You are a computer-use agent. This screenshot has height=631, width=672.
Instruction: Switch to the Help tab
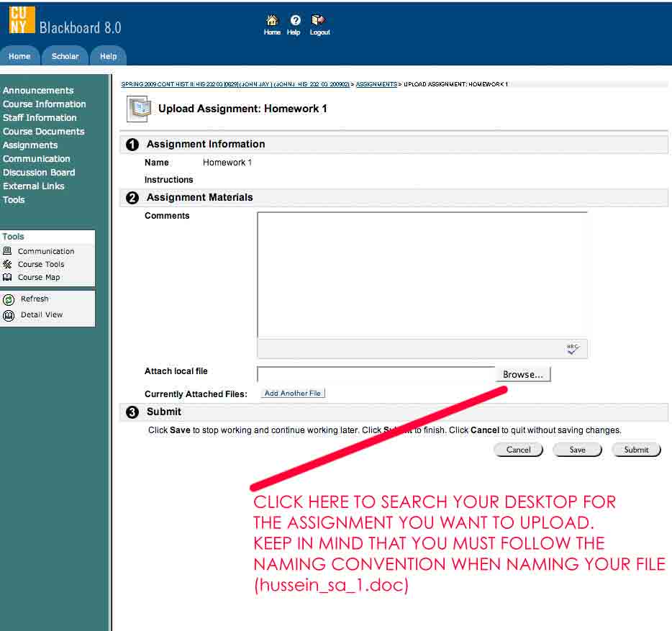pyautogui.click(x=109, y=56)
